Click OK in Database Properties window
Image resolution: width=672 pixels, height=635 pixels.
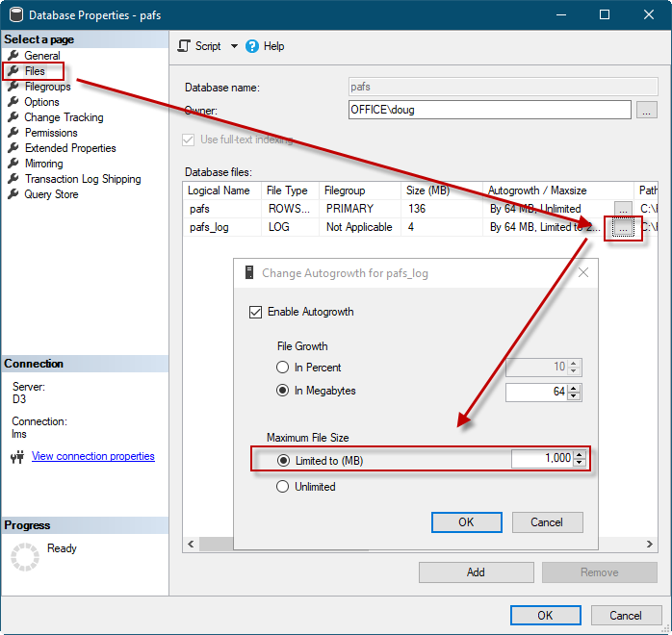[545, 616]
